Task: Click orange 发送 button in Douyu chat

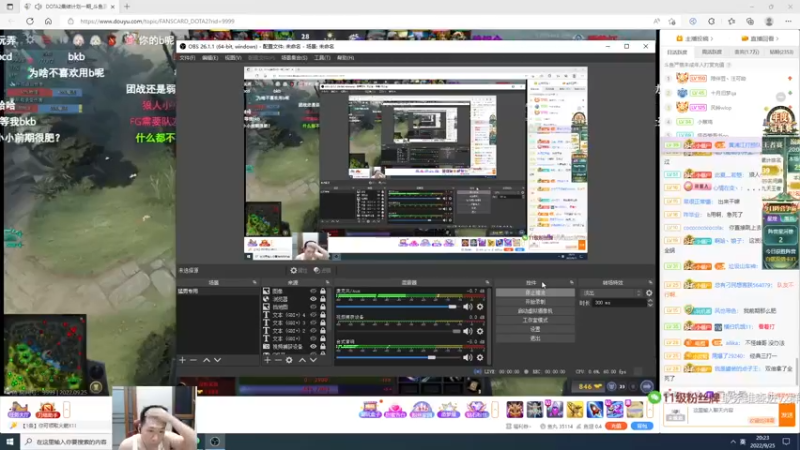Action: pyautogui.click(x=787, y=415)
